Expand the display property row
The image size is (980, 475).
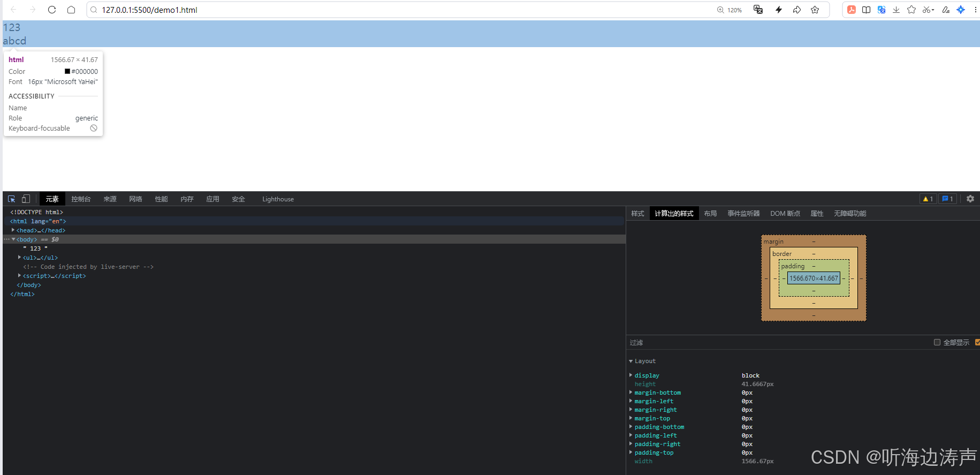click(x=631, y=375)
